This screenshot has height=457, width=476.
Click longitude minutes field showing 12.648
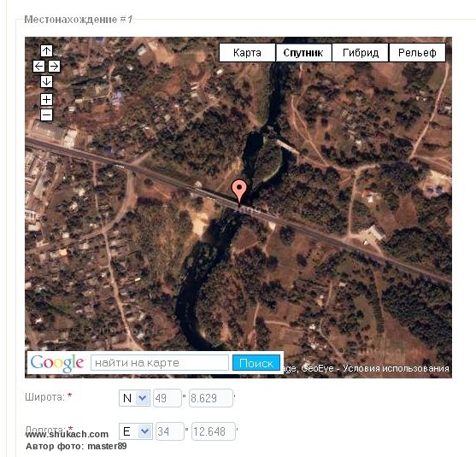tap(214, 431)
